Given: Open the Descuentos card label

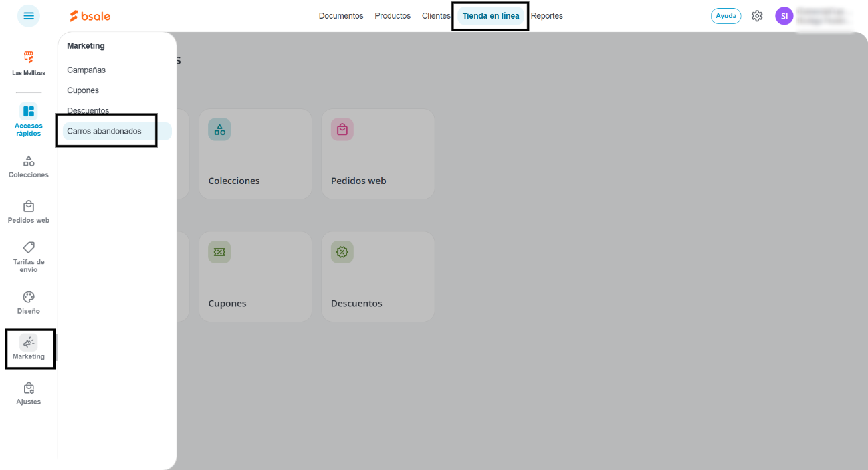Looking at the screenshot, I should (x=356, y=304).
